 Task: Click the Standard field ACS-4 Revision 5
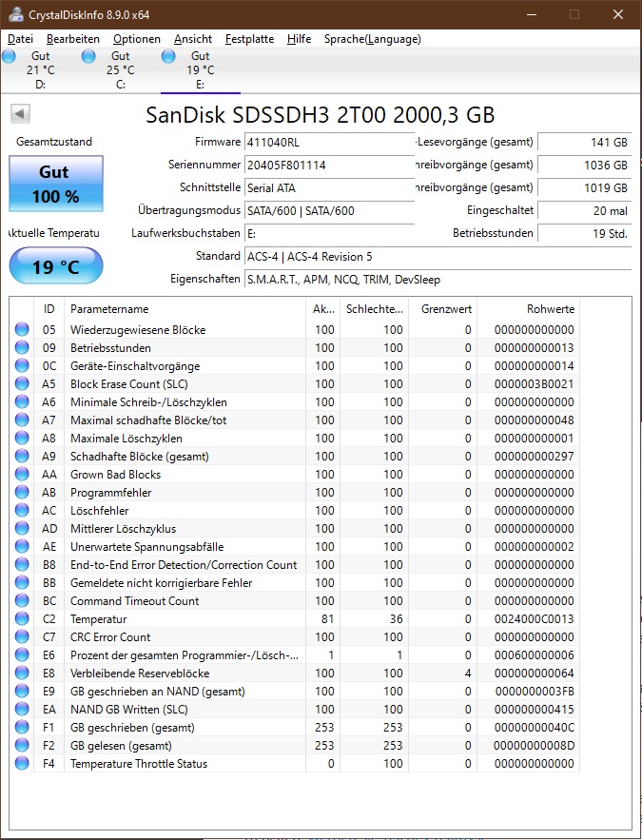point(438,257)
